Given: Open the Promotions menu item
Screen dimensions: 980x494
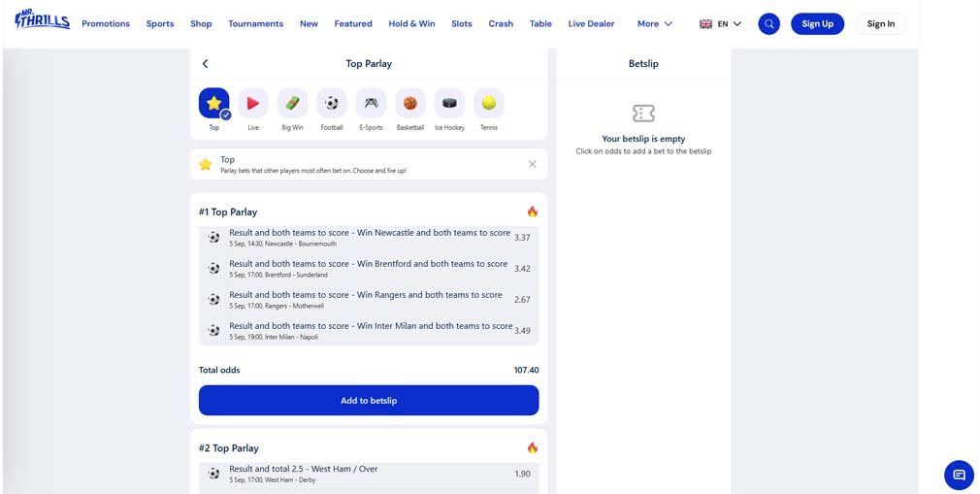Looking at the screenshot, I should [x=106, y=23].
